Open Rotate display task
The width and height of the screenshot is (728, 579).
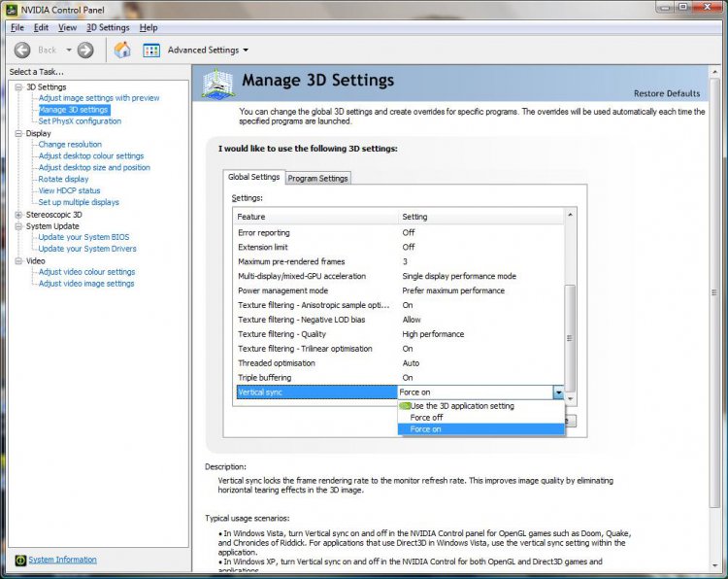tap(63, 179)
